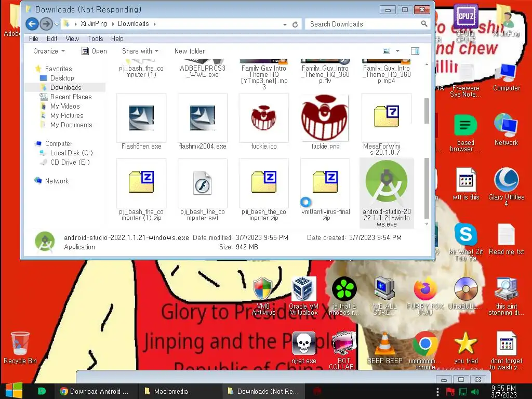Open My Documents in sidebar

click(71, 125)
